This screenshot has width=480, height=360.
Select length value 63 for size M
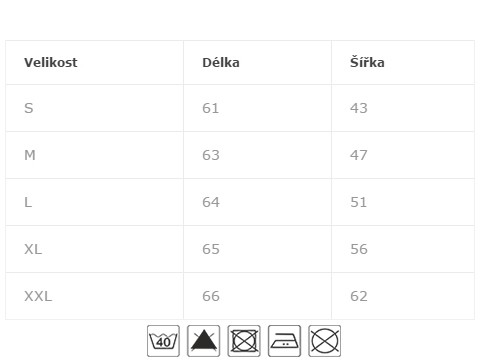(211, 155)
